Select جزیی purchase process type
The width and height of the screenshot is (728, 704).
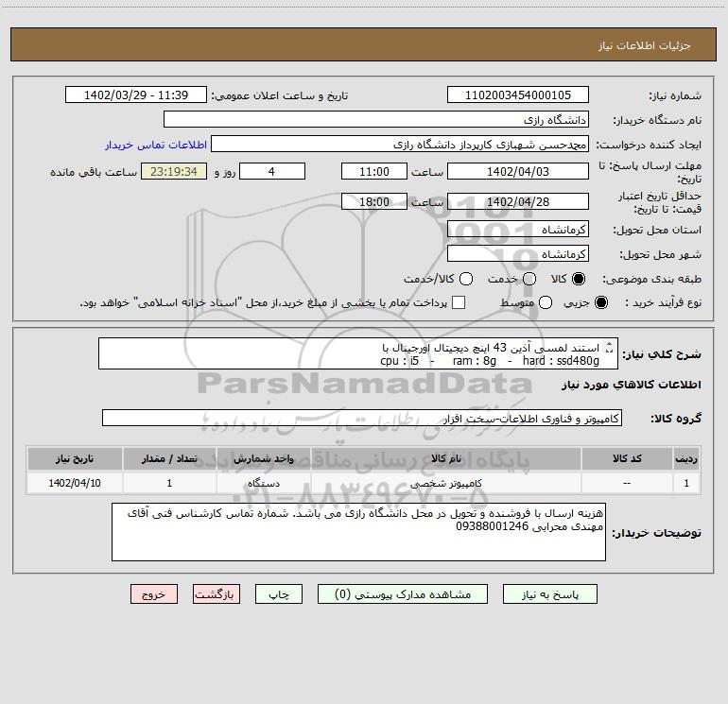pos(600,302)
